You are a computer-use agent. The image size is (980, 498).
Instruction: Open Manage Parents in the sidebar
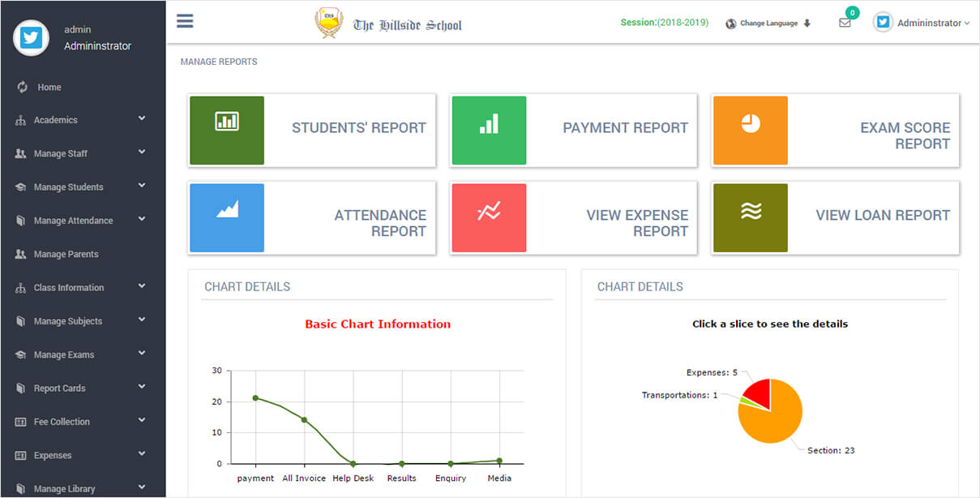(x=66, y=255)
